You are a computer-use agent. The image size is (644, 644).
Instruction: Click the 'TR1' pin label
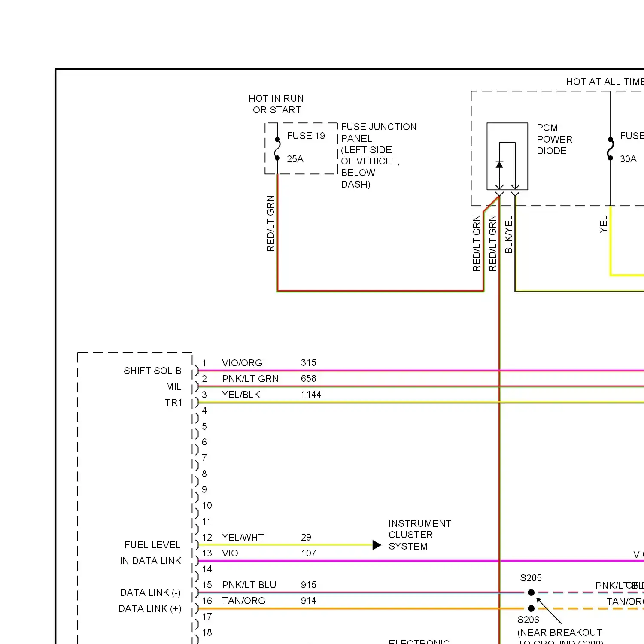click(173, 402)
